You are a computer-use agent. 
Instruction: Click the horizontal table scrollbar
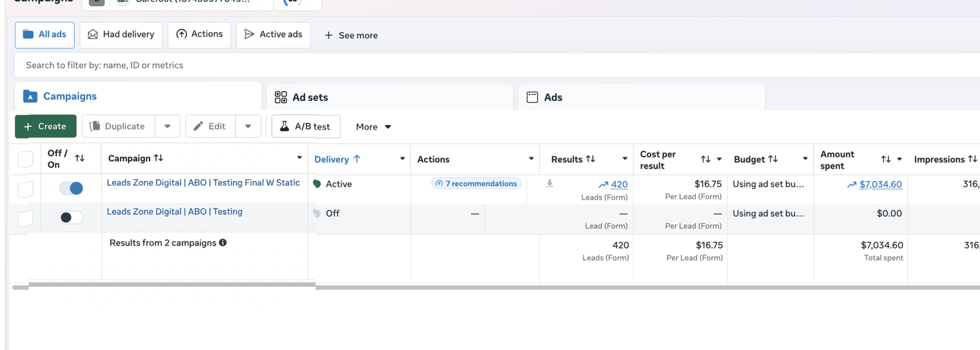[x=496, y=286]
